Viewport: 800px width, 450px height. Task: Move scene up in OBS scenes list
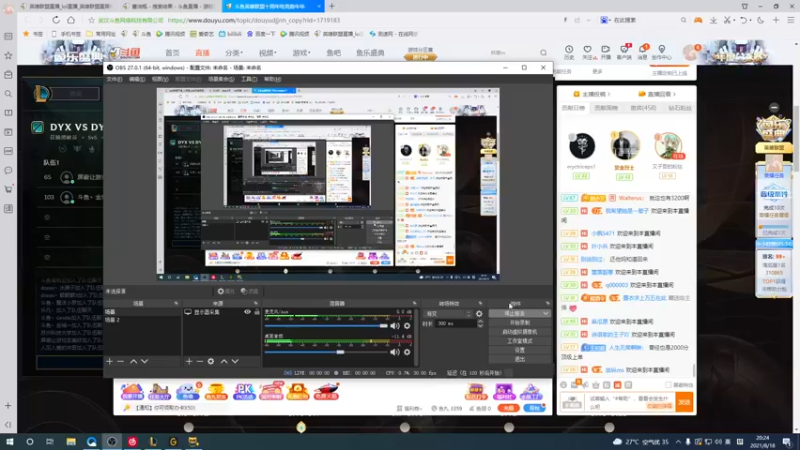pos(134,361)
